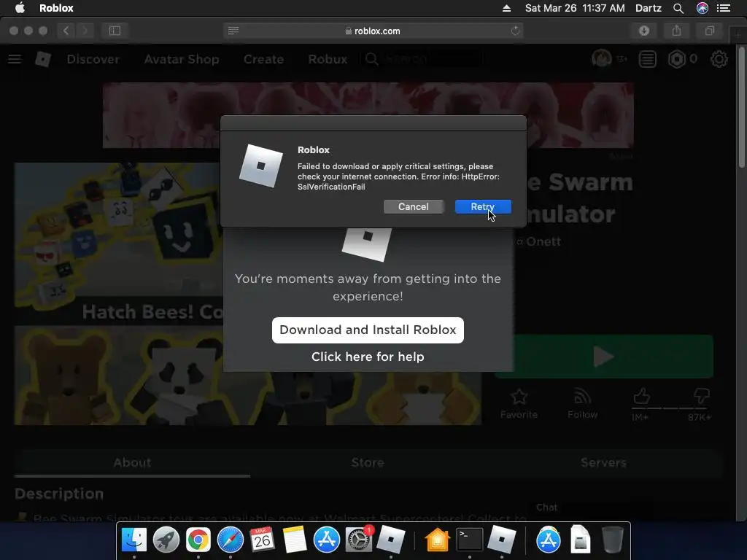
Task: Open the Click here for help link
Action: tap(368, 357)
